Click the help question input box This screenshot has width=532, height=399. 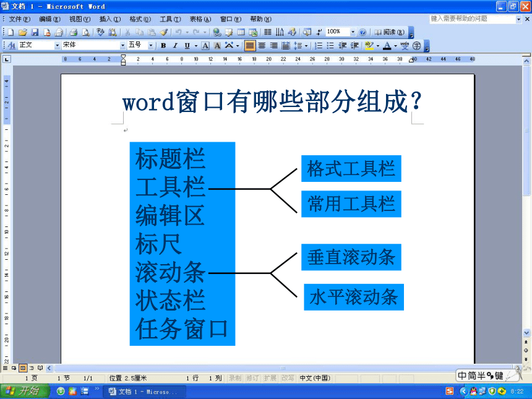tap(472, 19)
